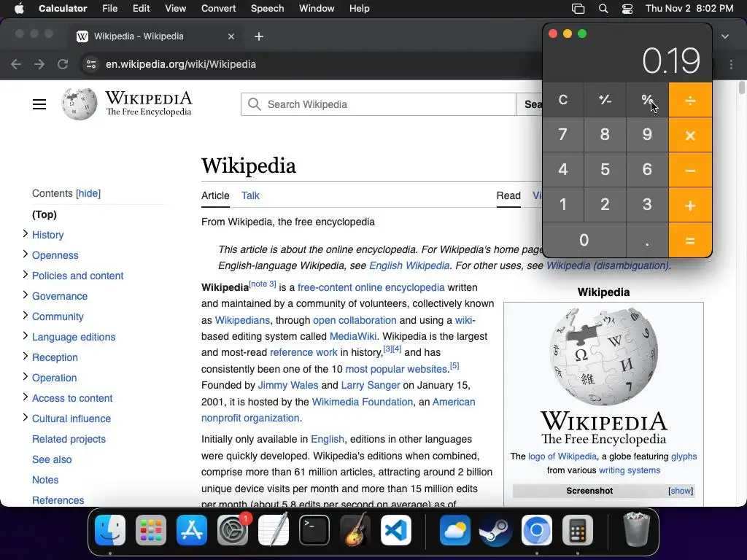Click the Calculator icon in dock
This screenshot has width=747, height=560.
coord(578,530)
